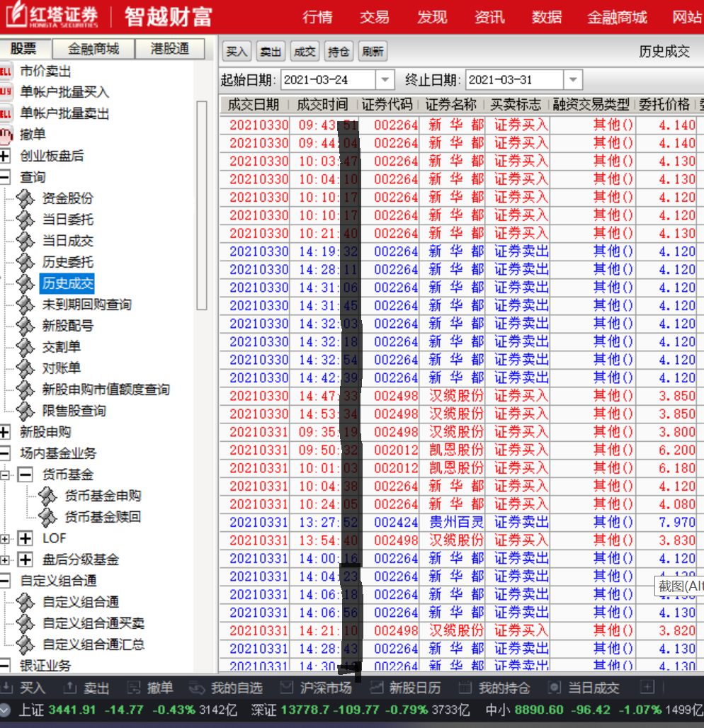Click the 刷新 toolbar button
The height and width of the screenshot is (728, 704).
coord(373,52)
